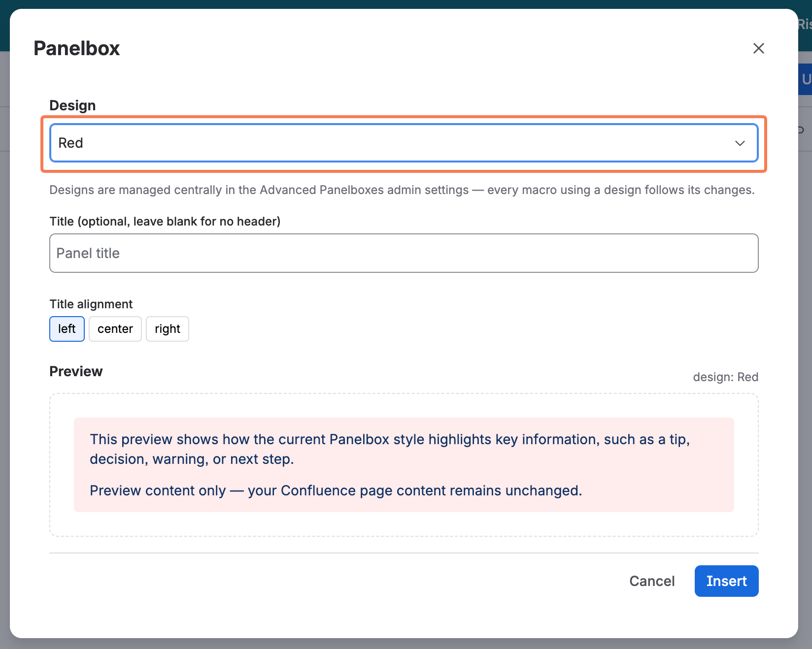The width and height of the screenshot is (812, 649).
Task: Click the red preview panel box
Action: point(404,465)
